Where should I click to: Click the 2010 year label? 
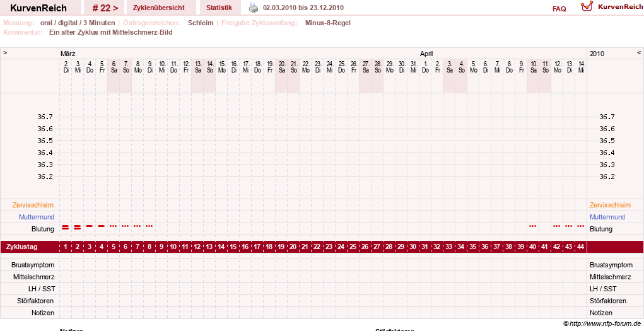(597, 54)
